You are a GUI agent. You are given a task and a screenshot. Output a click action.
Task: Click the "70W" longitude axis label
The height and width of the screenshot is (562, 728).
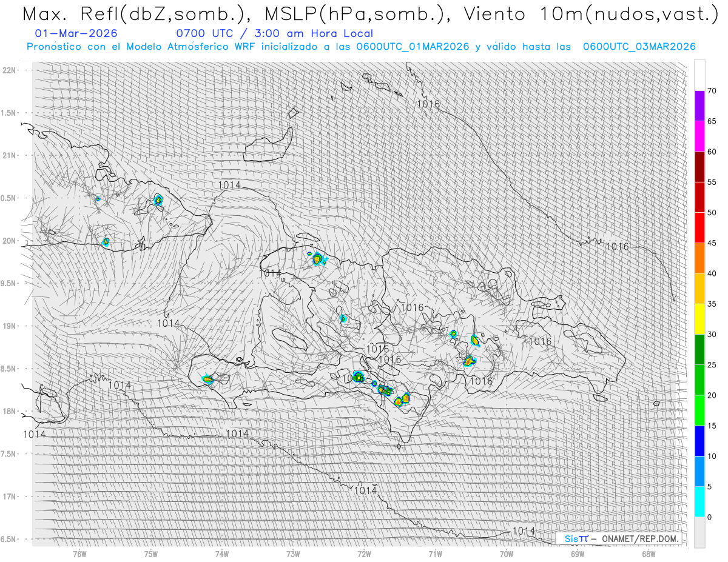pos(507,554)
